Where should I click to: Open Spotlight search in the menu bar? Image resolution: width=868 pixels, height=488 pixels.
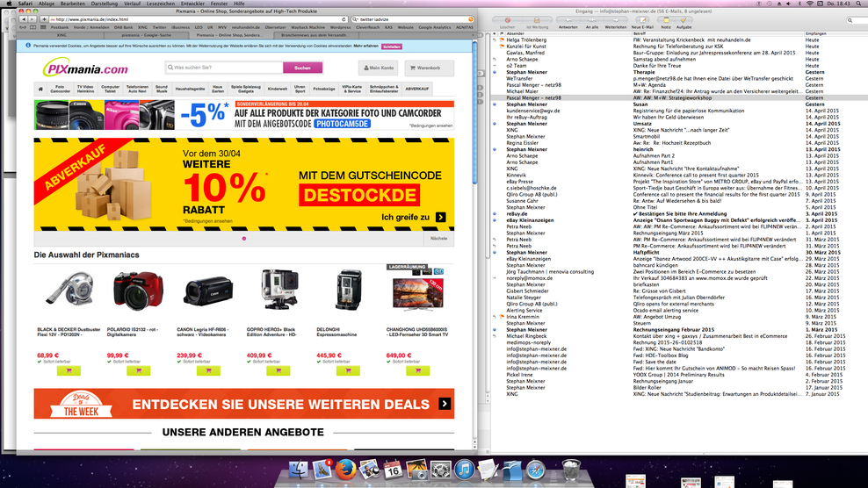tap(859, 4)
